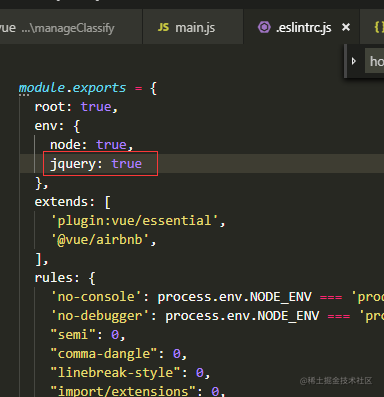The image size is (384, 397).
Task: Close the .eslintrc.js tab
Action: point(346,27)
